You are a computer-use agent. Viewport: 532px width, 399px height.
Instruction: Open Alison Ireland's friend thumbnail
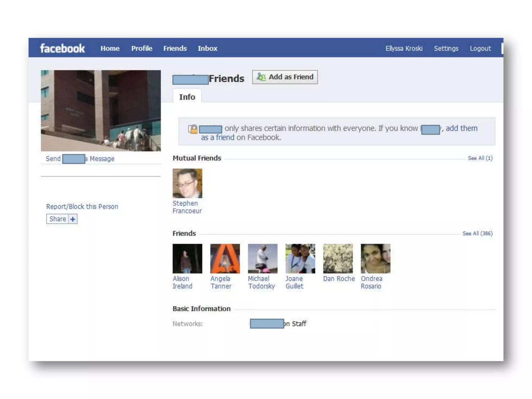point(187,258)
